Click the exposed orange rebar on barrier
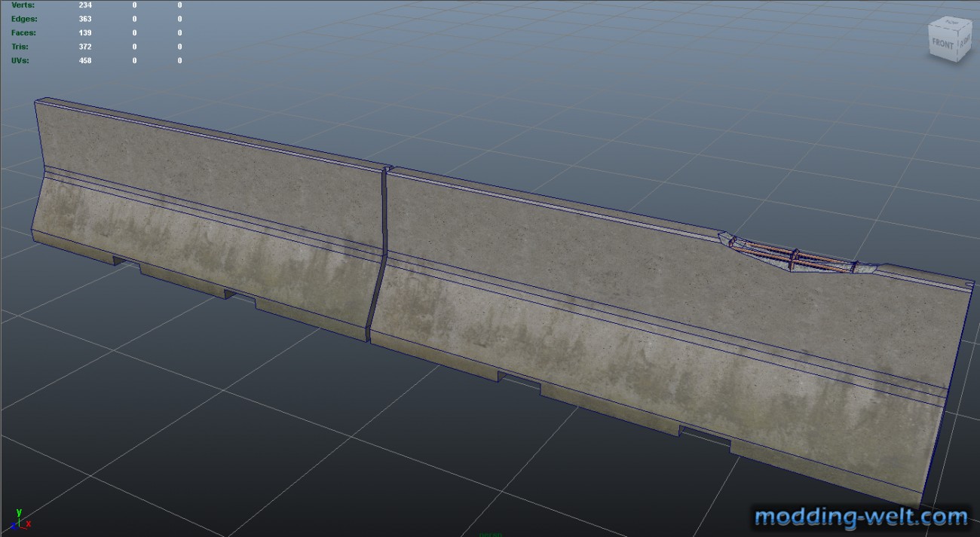Screen dimensions: 980x537 tap(792, 255)
